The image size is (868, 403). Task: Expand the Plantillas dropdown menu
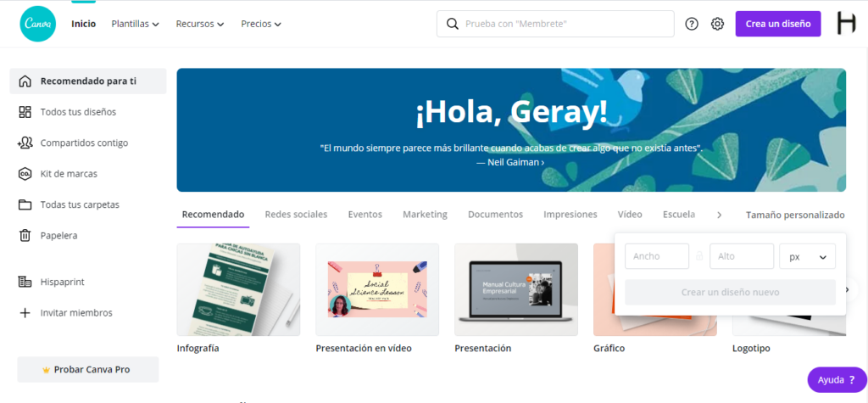pos(135,24)
